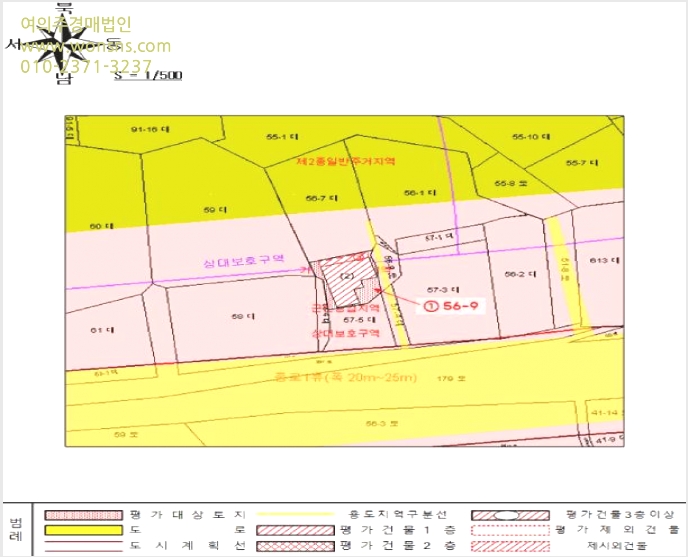
Task: Select parcel label 55-8 도
Action: pos(511,183)
